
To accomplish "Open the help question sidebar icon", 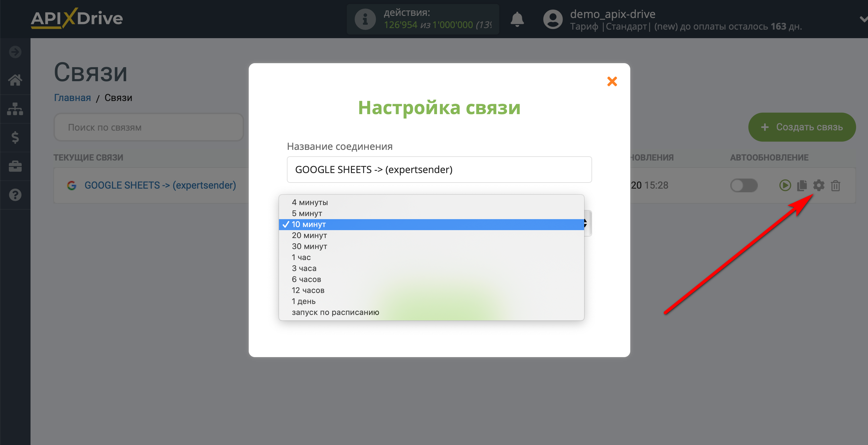I will [15, 195].
